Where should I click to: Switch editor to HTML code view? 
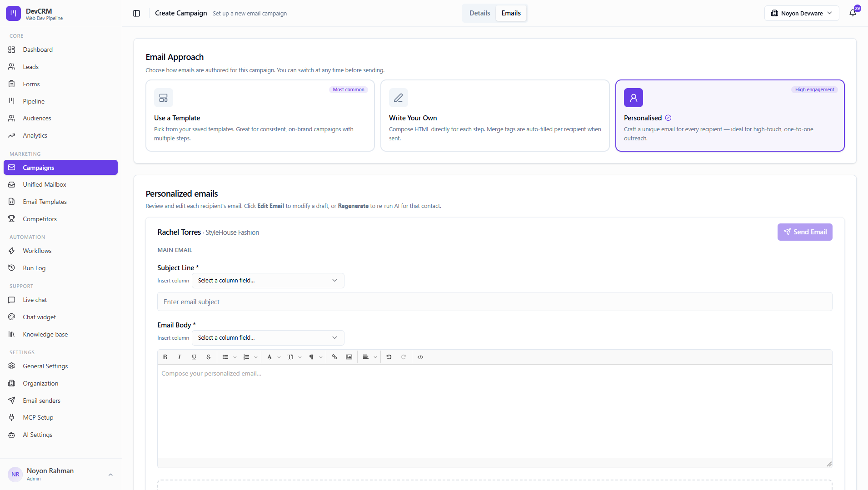click(420, 357)
